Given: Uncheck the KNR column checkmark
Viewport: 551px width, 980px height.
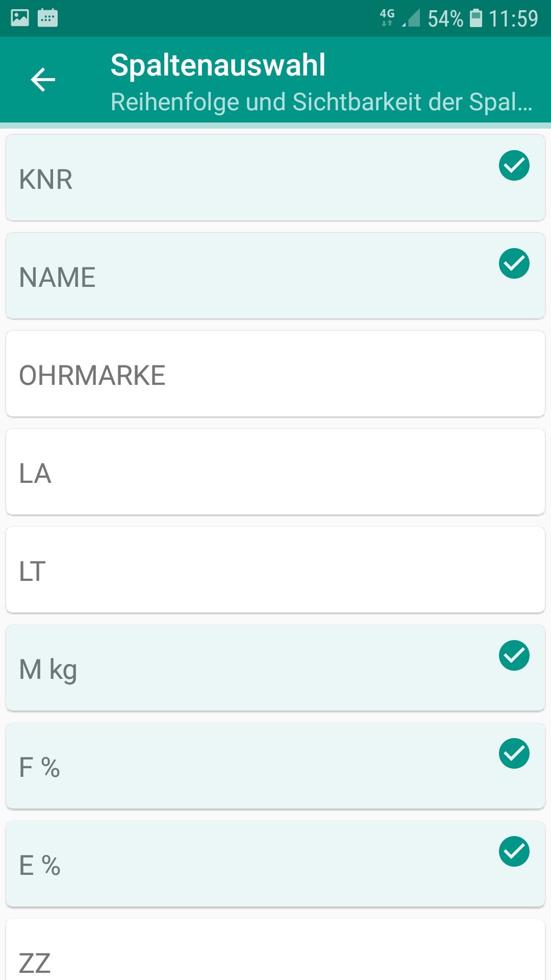Looking at the screenshot, I should pos(514,166).
